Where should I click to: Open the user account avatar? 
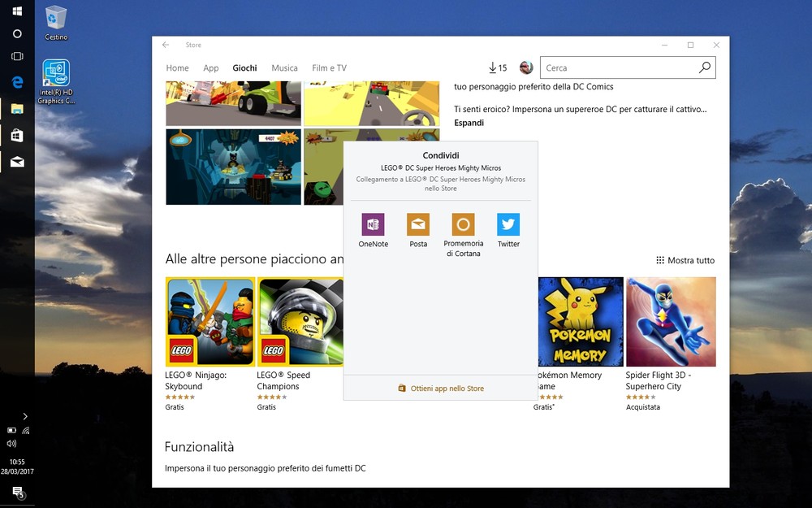coord(526,67)
